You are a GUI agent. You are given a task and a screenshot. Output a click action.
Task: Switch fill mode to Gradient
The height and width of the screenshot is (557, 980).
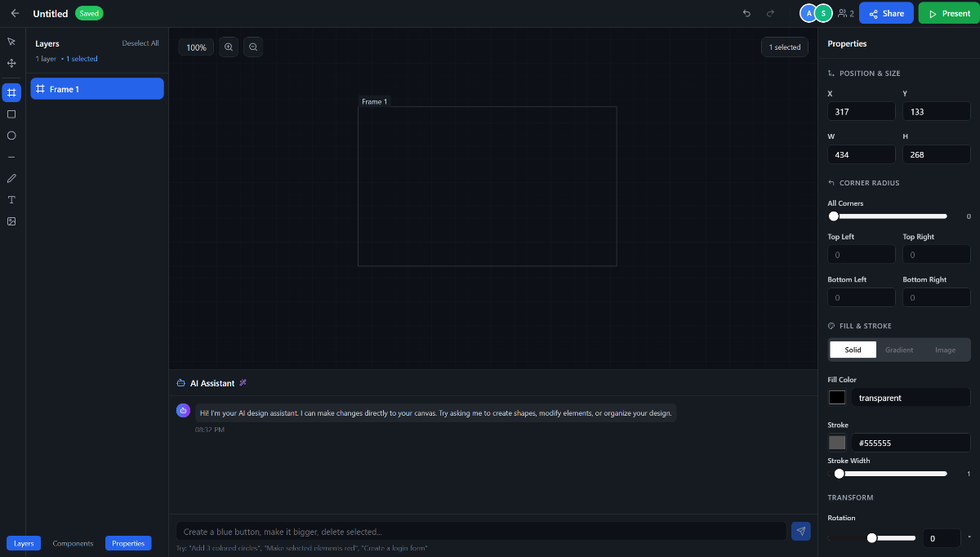click(x=898, y=350)
